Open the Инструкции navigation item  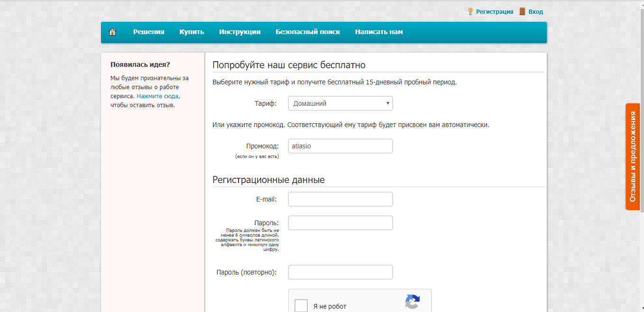[x=239, y=32]
